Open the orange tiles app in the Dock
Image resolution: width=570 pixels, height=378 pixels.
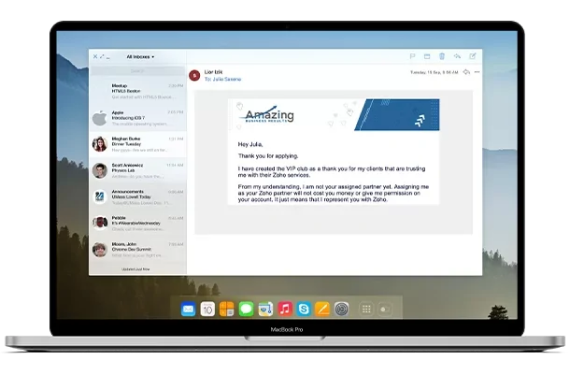pyautogui.click(x=227, y=309)
